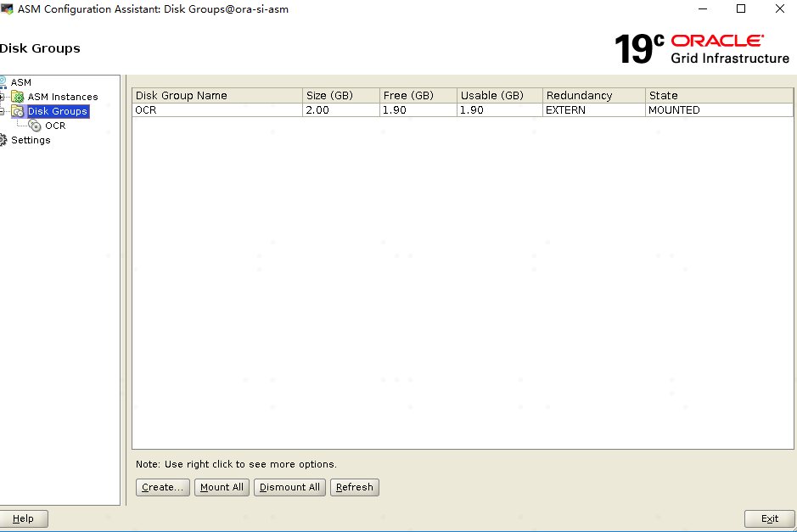Collapse the Disk Groups tree node
797x532 pixels.
[x=2, y=111]
